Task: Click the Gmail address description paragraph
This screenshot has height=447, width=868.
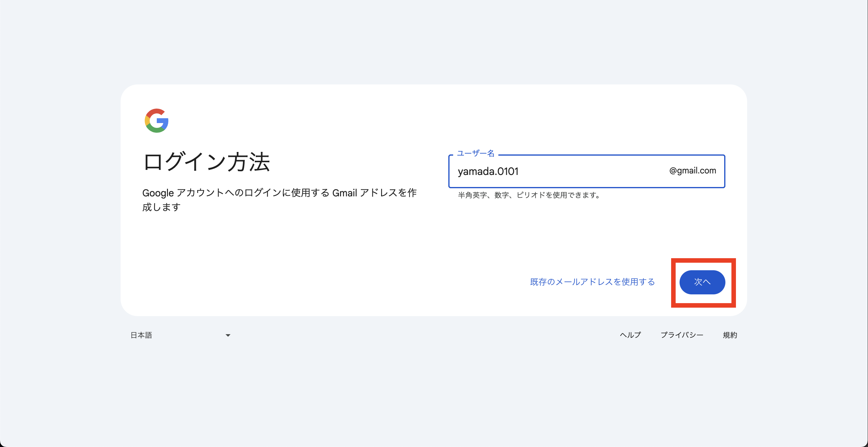Action: click(x=279, y=193)
